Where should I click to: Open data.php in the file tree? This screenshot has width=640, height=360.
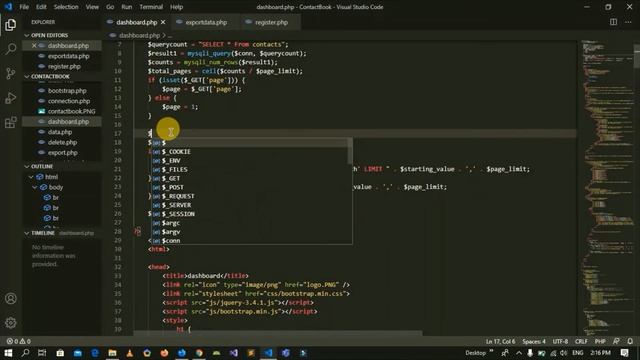[x=62, y=132]
